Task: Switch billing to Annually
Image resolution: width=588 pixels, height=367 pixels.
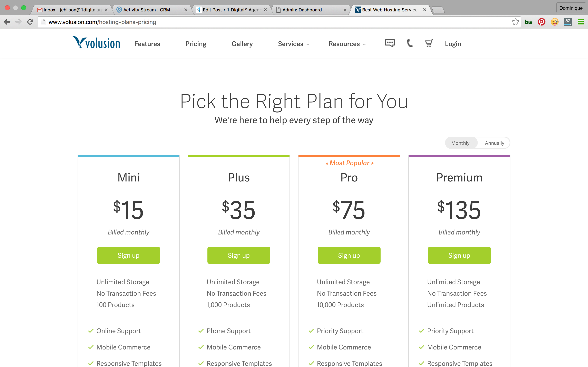Action: [x=494, y=143]
